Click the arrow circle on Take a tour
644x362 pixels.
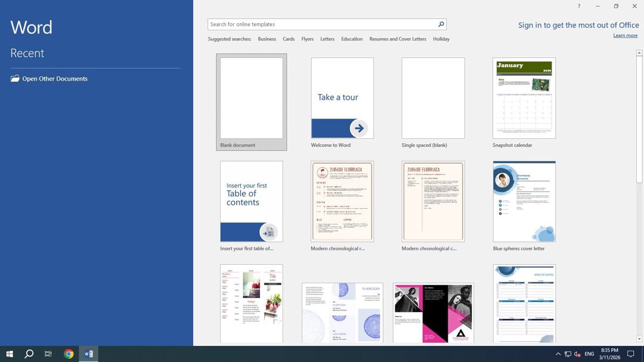tap(359, 128)
